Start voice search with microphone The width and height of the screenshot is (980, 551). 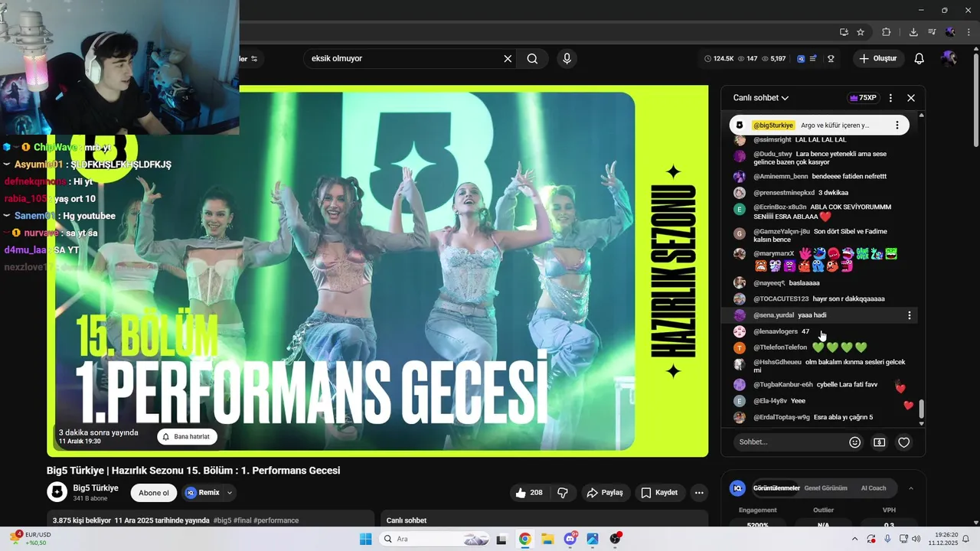[x=567, y=59]
